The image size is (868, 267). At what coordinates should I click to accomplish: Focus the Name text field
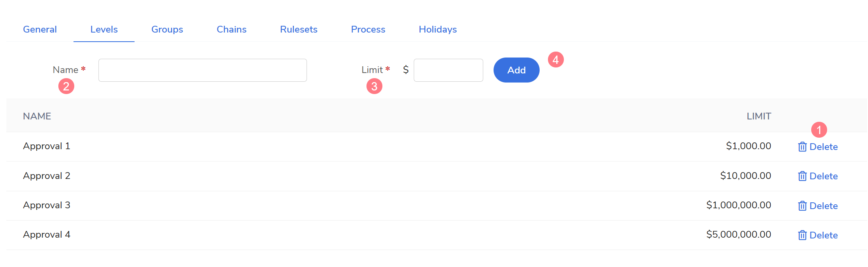[203, 70]
